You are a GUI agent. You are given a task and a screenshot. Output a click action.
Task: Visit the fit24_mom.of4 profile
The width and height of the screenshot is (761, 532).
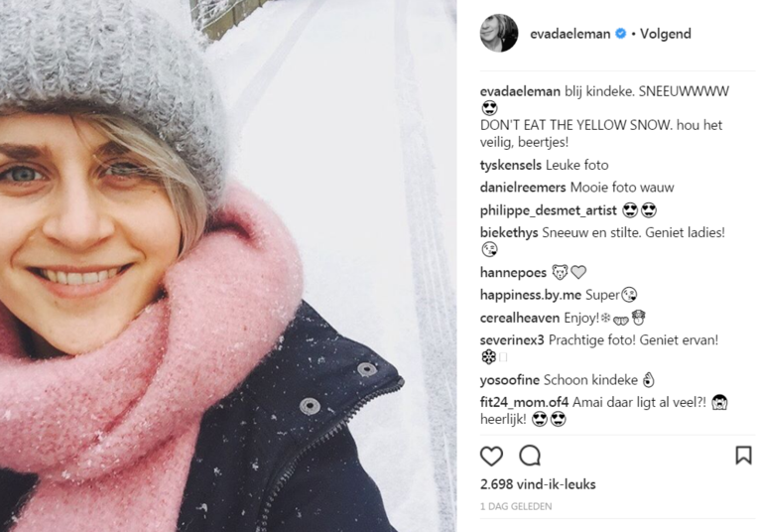[524, 402]
